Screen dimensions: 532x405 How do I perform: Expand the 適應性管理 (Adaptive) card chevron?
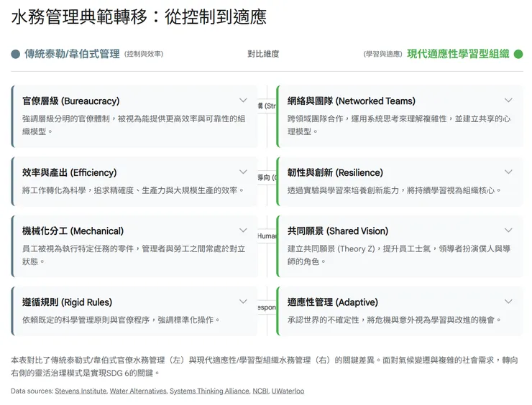[x=508, y=302]
